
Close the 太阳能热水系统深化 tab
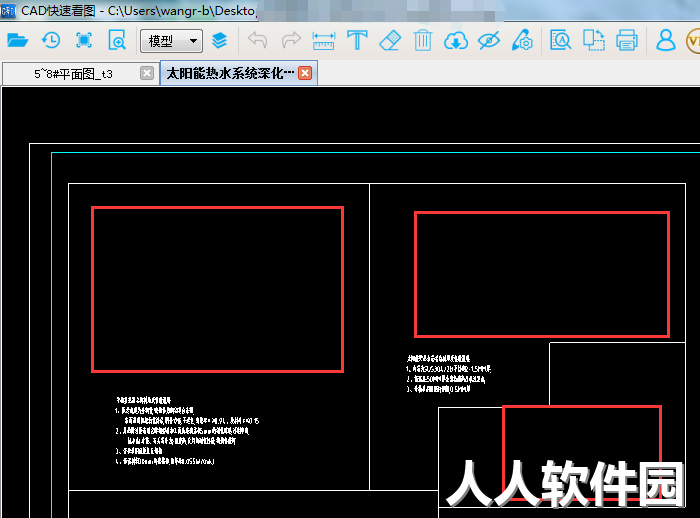pyautogui.click(x=305, y=73)
